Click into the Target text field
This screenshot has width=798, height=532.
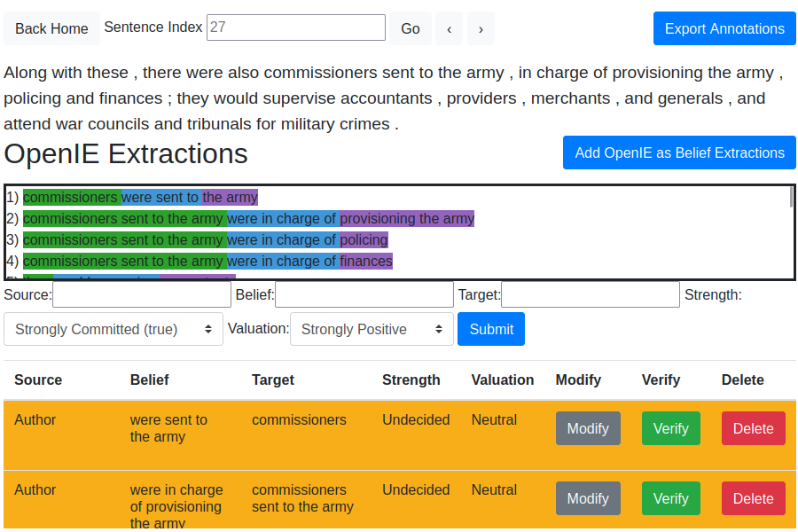[591, 294]
